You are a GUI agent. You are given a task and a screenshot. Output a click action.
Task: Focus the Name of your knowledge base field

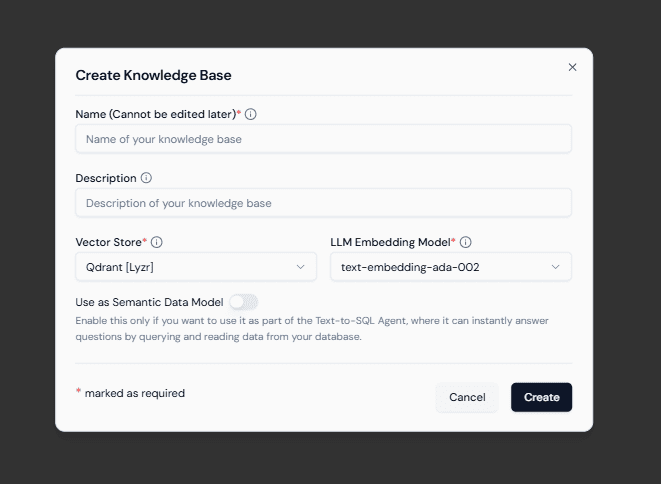[323, 139]
